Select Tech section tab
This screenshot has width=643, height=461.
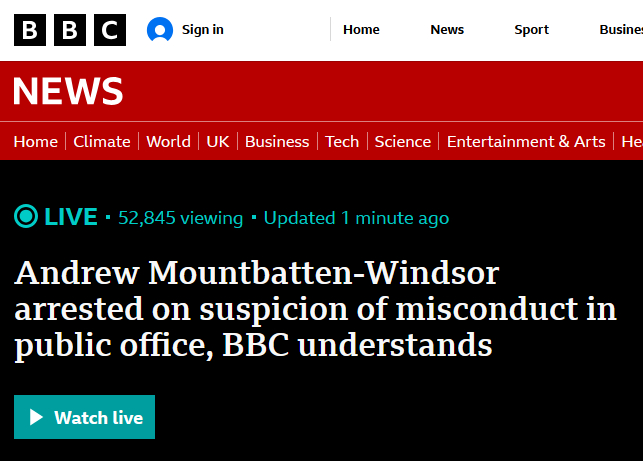click(342, 142)
